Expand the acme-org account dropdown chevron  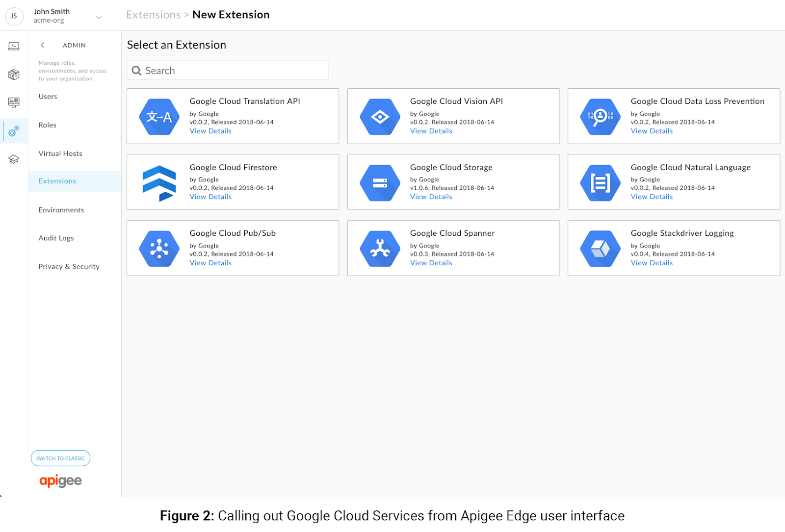(99, 16)
